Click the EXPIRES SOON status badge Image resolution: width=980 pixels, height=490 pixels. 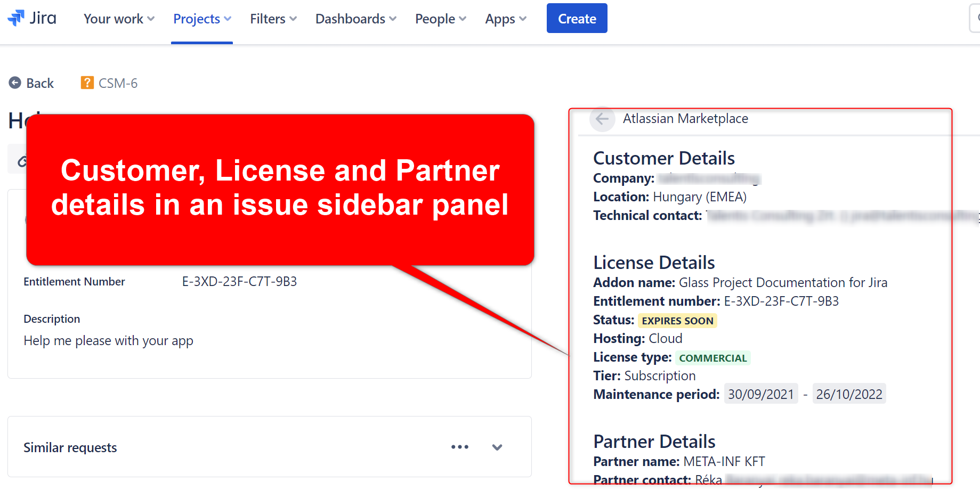pyautogui.click(x=677, y=321)
